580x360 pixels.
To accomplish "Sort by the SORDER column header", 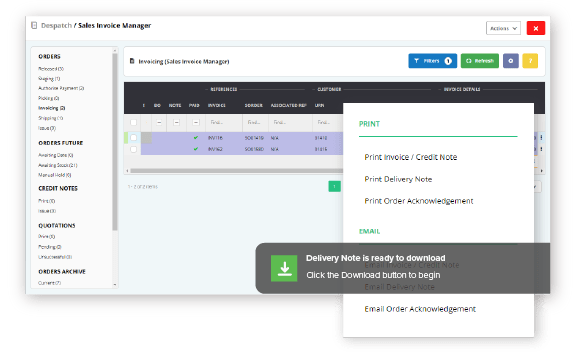I will 254,105.
